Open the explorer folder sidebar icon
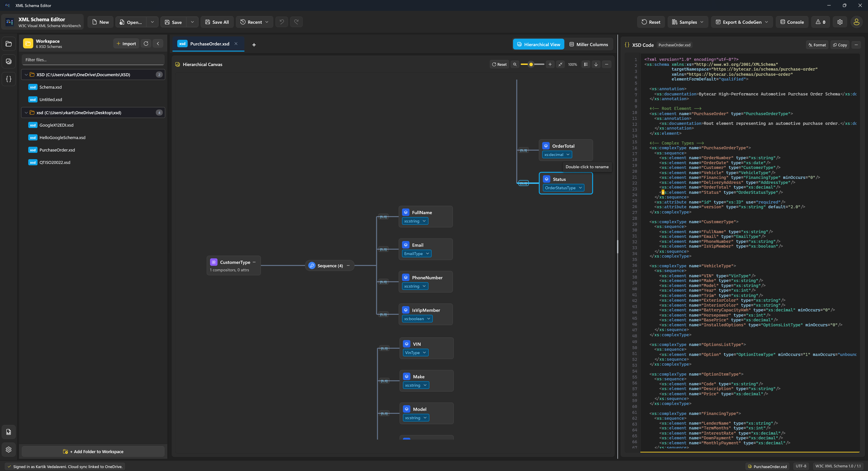The width and height of the screenshot is (868, 471). tap(9, 44)
